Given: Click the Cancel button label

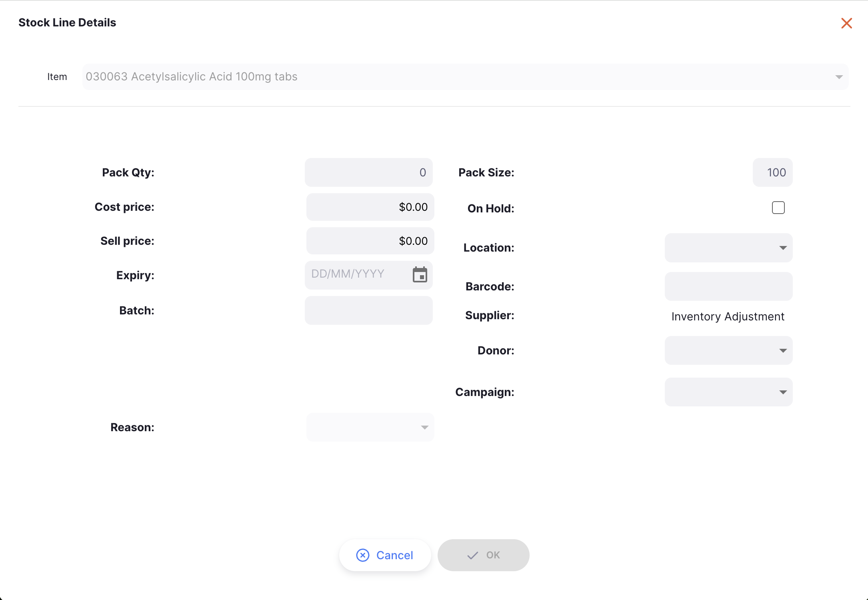Looking at the screenshot, I should [394, 555].
